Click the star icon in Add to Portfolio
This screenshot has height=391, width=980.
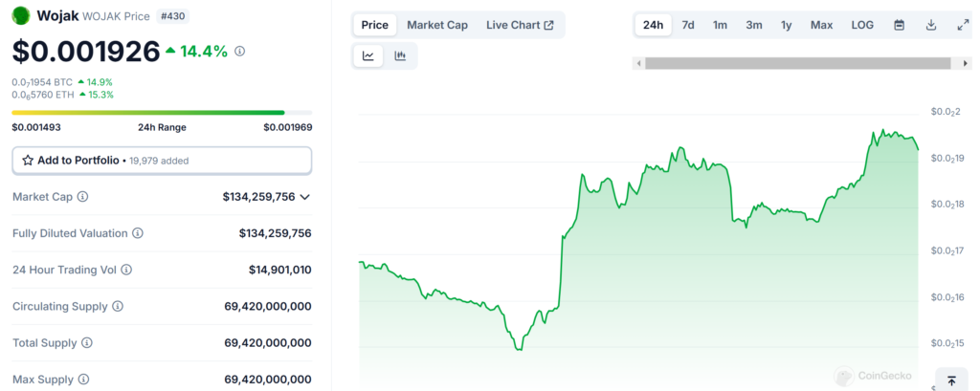pyautogui.click(x=28, y=161)
